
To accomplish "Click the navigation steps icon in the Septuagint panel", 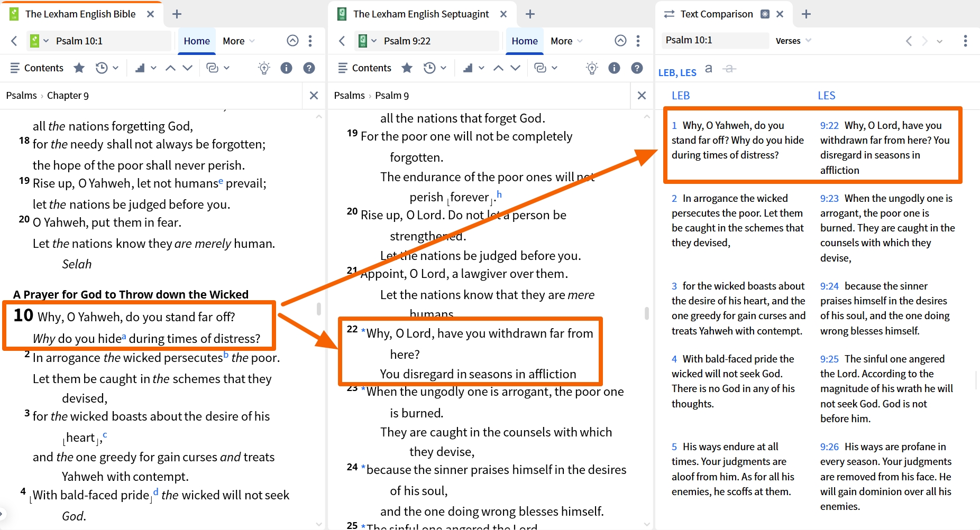I will click(x=468, y=68).
